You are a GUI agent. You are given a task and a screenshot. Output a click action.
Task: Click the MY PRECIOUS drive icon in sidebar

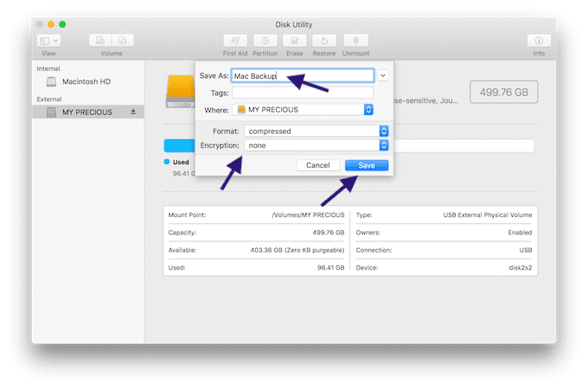51,112
